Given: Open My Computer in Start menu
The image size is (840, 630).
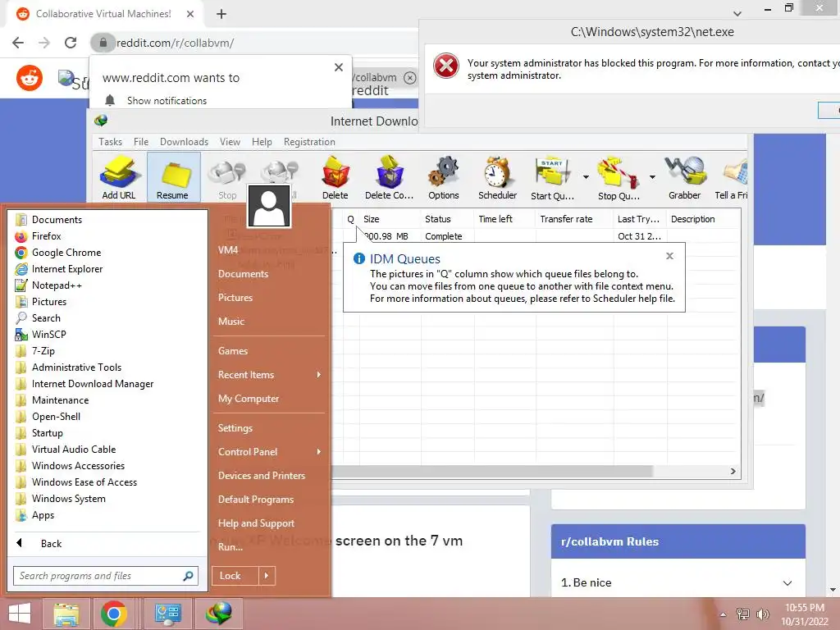Looking at the screenshot, I should [x=249, y=398].
